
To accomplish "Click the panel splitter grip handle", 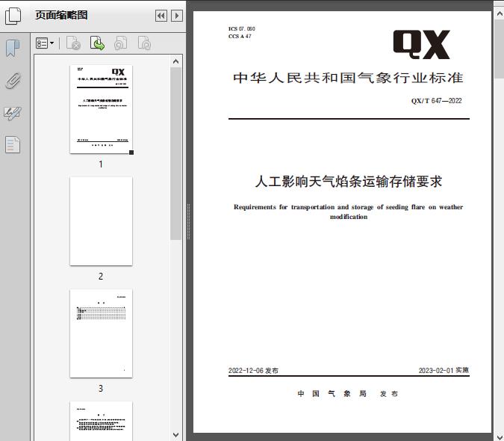I will tap(189, 222).
